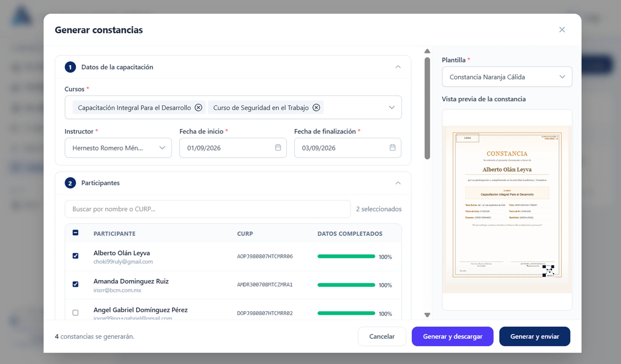Click Alberto Olán Leyva's progress bar
621x364 pixels.
[346, 256]
